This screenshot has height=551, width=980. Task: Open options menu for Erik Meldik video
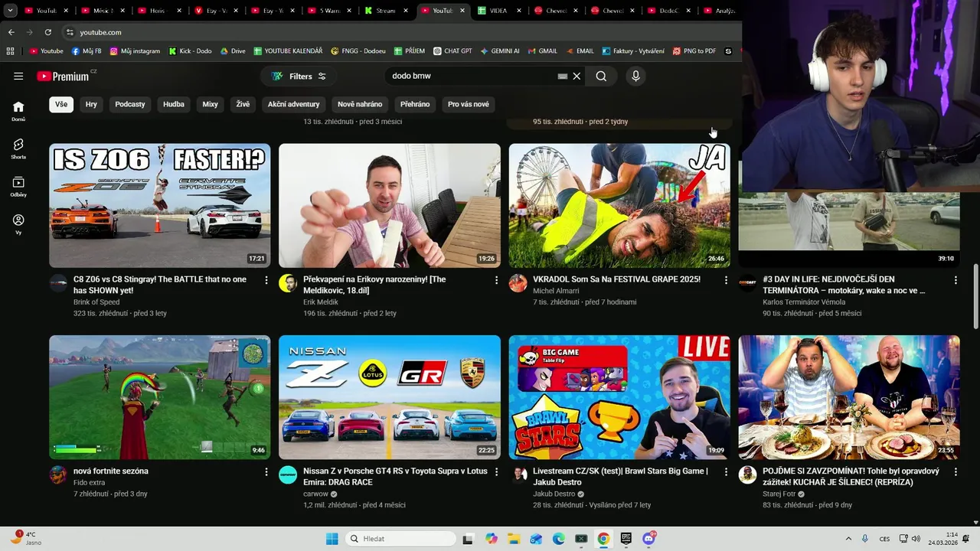[x=496, y=280]
